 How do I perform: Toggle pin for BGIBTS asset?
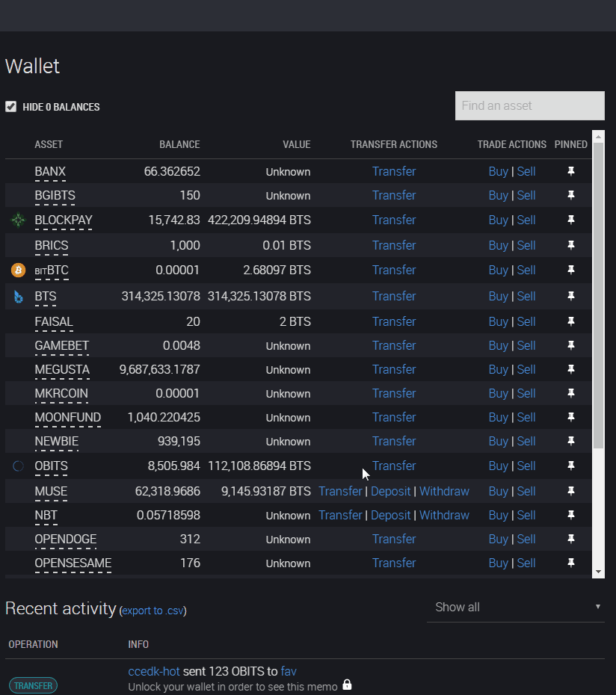(571, 195)
